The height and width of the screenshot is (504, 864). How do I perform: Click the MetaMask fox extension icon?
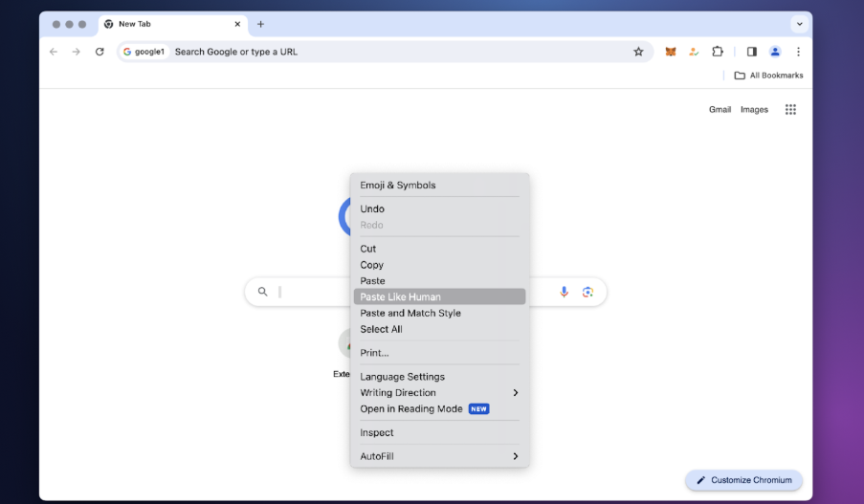pyautogui.click(x=671, y=52)
